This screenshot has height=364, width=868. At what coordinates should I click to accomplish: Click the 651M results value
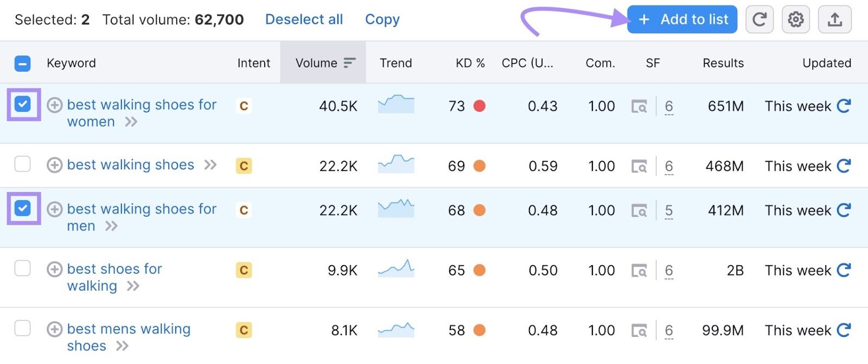[725, 106]
